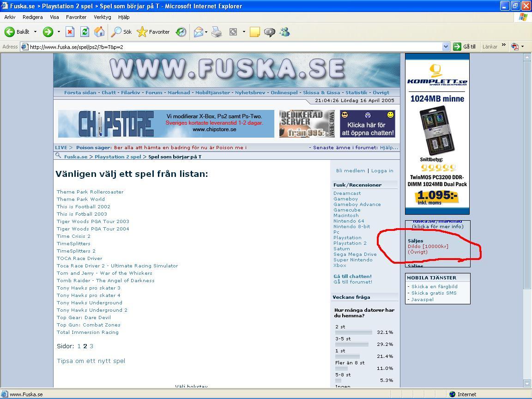The height and width of the screenshot is (399, 532).
Task: Click the green Forward arrow button
Action: point(48,32)
